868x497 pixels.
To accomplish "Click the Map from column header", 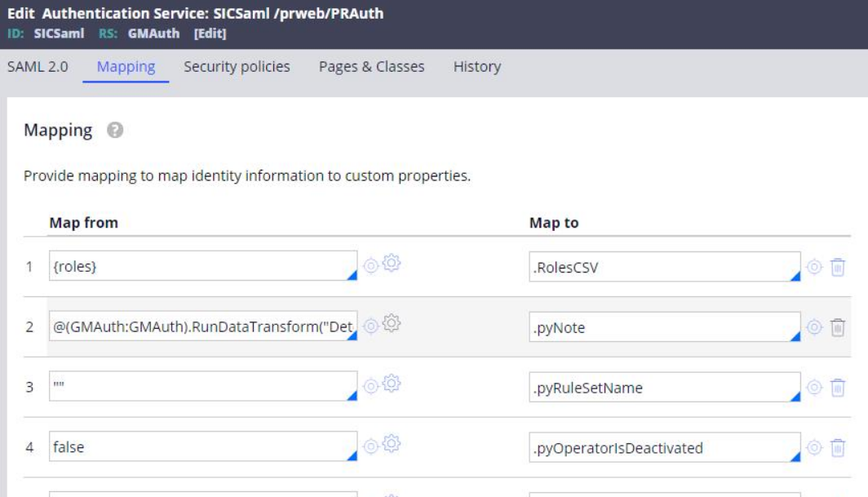I will coord(83,223).
